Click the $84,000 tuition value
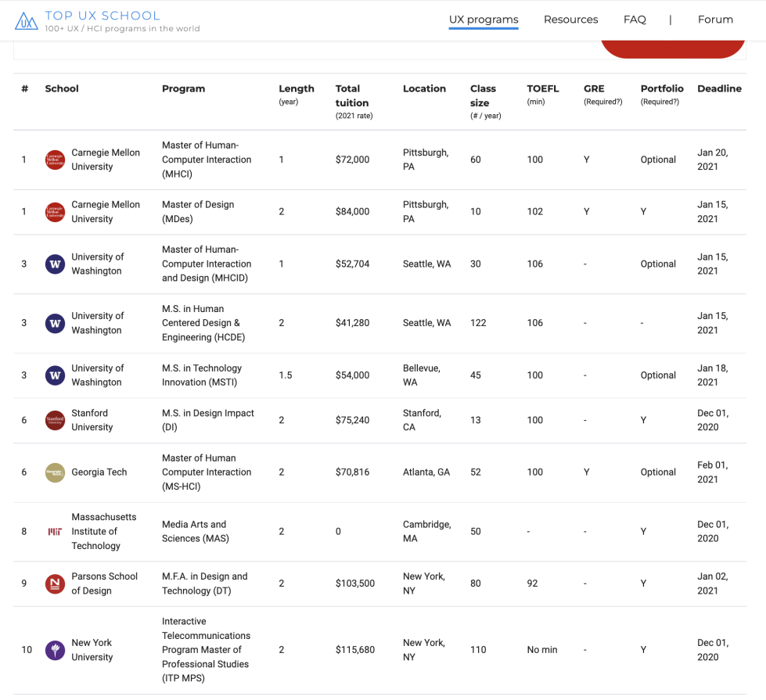Viewport: 766px width, 700px height. pos(352,212)
